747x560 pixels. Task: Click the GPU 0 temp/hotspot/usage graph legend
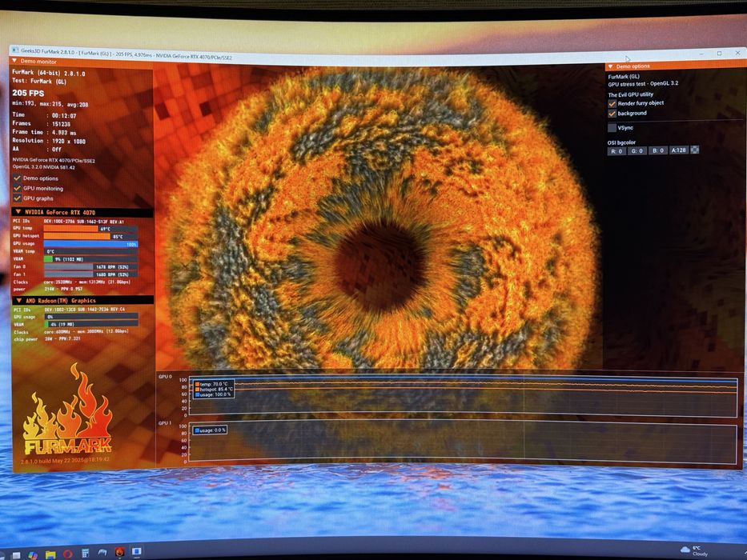point(214,389)
